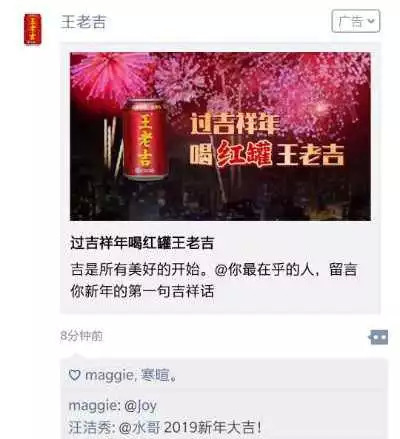This screenshot has width=400, height=439.
Task: Open 寒暄 profile from likes list
Action: 155,375
